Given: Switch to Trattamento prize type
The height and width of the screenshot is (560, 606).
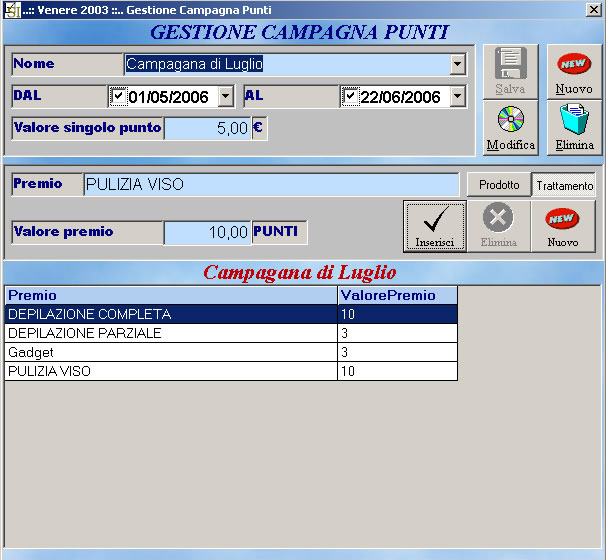Looking at the screenshot, I should pyautogui.click(x=564, y=186).
